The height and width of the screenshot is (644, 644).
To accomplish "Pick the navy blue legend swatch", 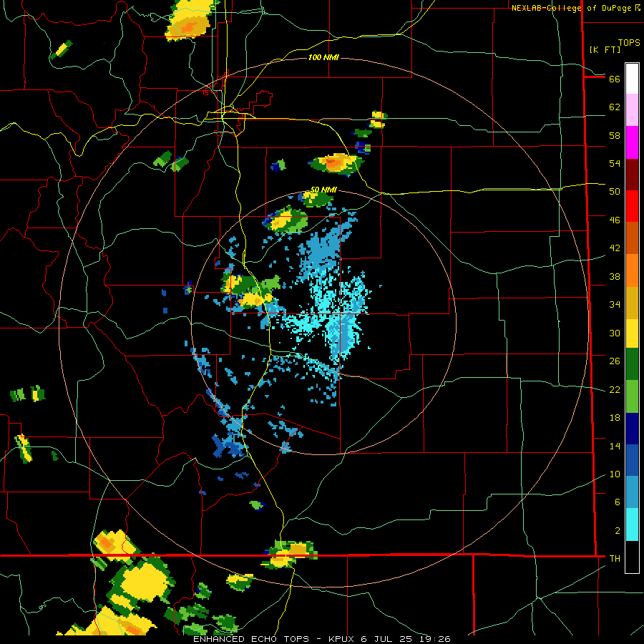I will [632, 429].
